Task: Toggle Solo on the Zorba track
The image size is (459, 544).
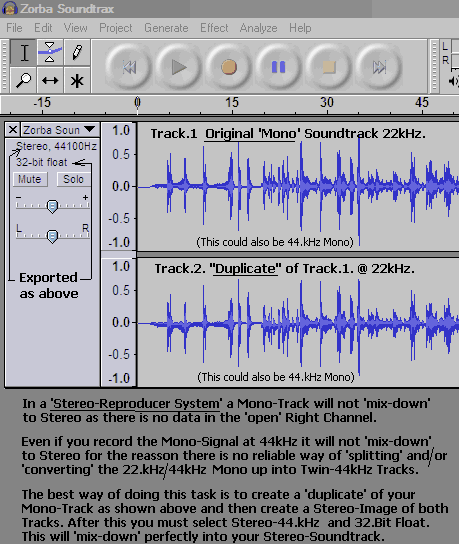Action: tap(74, 179)
